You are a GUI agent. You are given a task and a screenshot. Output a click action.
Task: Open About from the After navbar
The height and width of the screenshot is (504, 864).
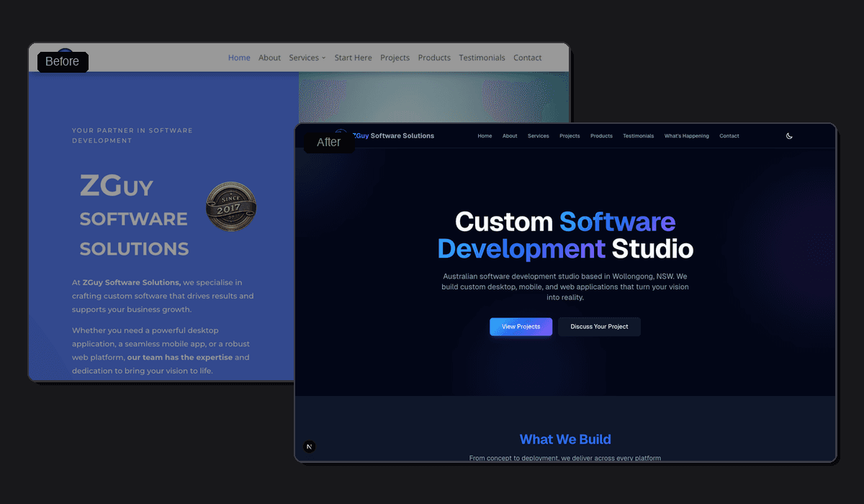click(x=510, y=135)
